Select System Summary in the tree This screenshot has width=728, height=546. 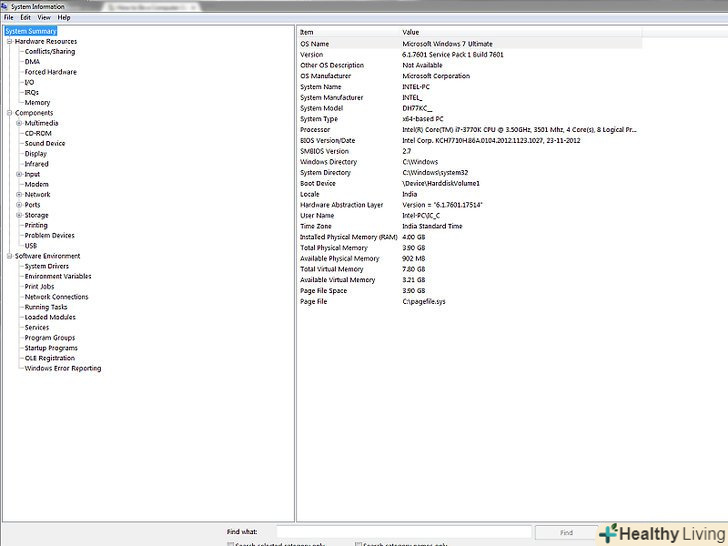31,31
